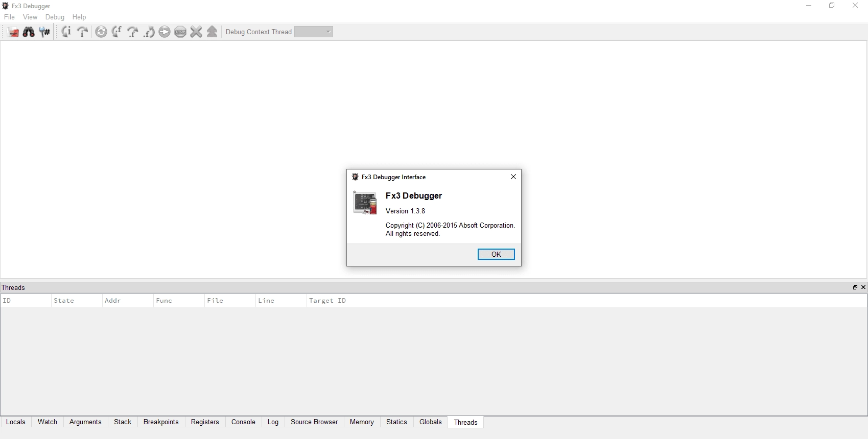Switch to the Statics tab

396,422
